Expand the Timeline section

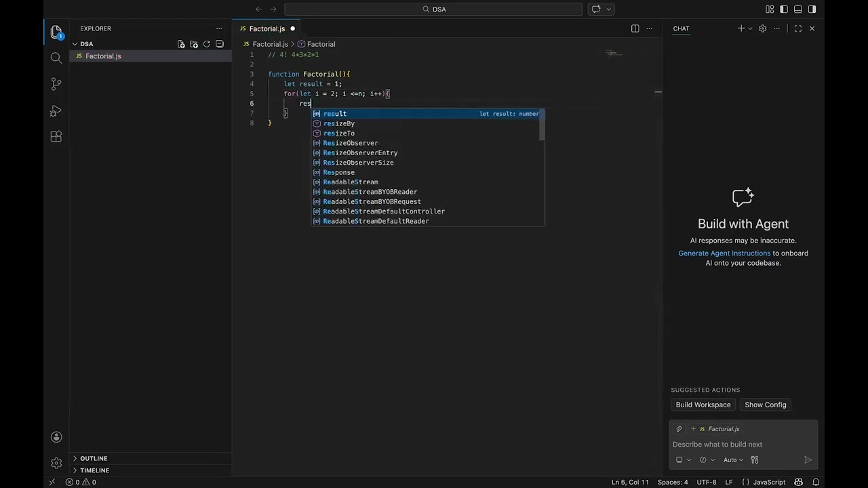(94, 470)
